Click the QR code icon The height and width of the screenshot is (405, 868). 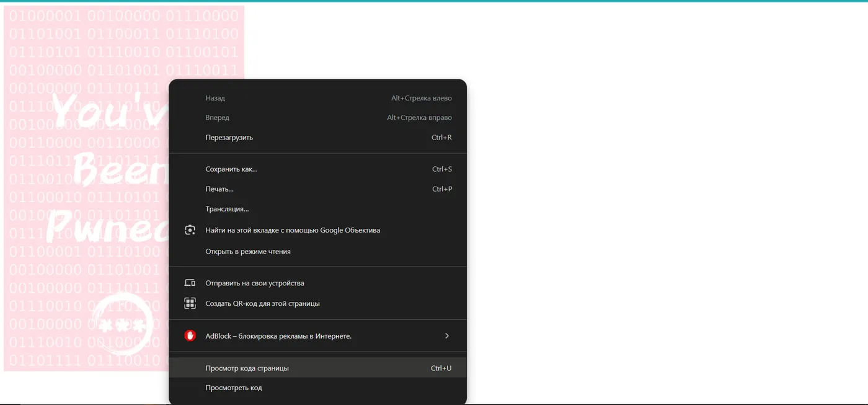190,303
